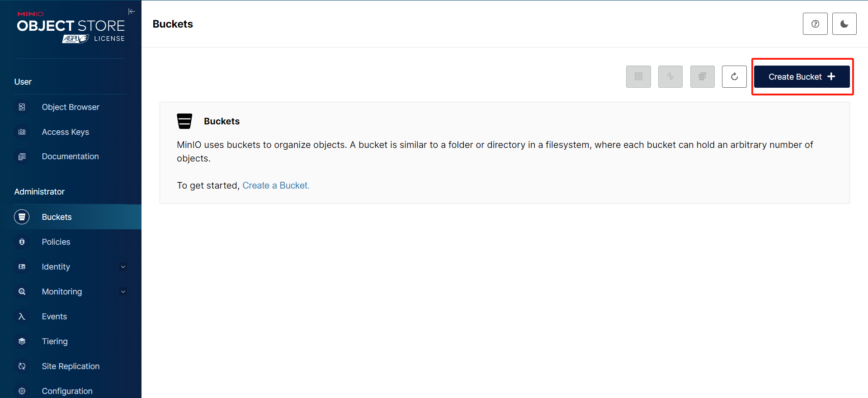Open the Configuration page
This screenshot has width=868, height=398.
(71, 391)
